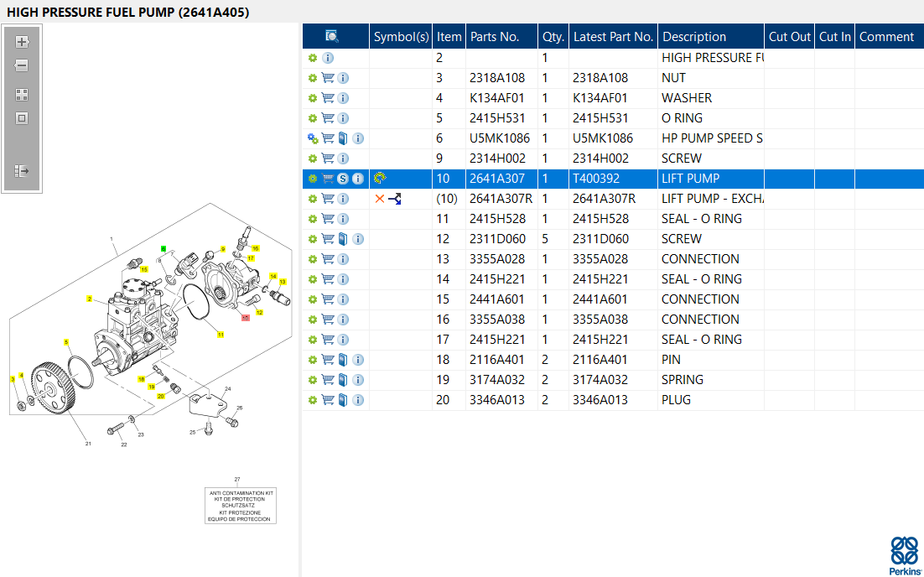
Task: Sort by the Item column header
Action: [449, 37]
